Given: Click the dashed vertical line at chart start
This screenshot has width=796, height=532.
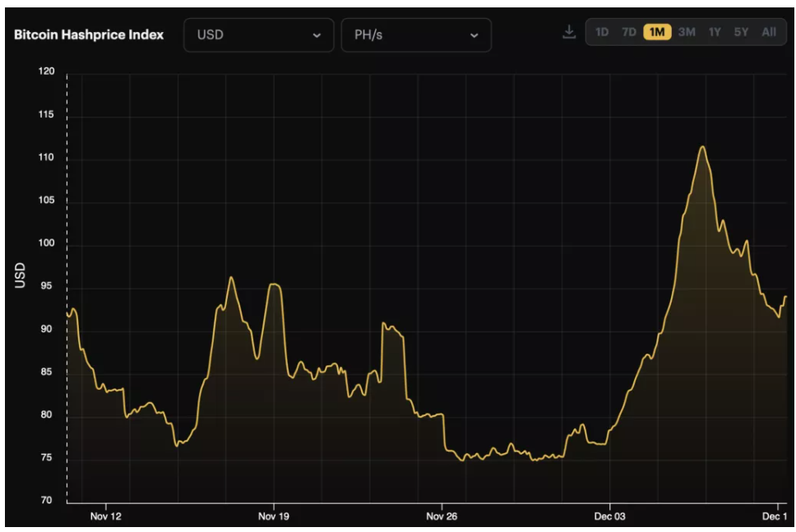Looking at the screenshot, I should [x=67, y=247].
